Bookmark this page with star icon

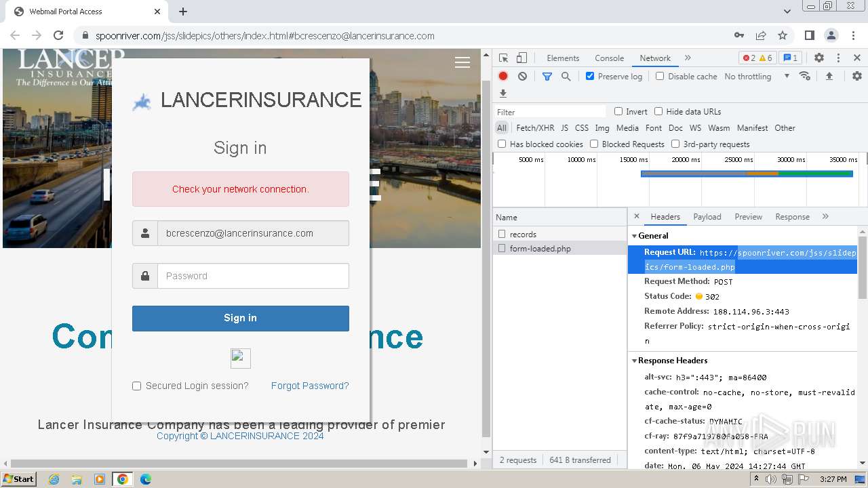783,35
